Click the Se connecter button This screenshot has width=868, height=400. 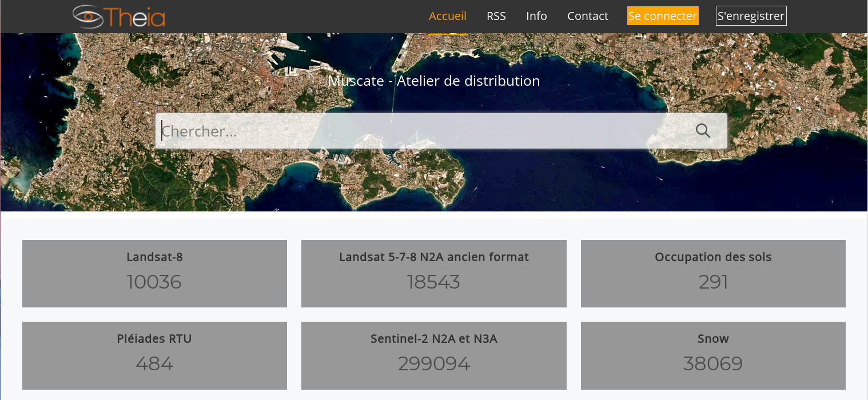(663, 16)
